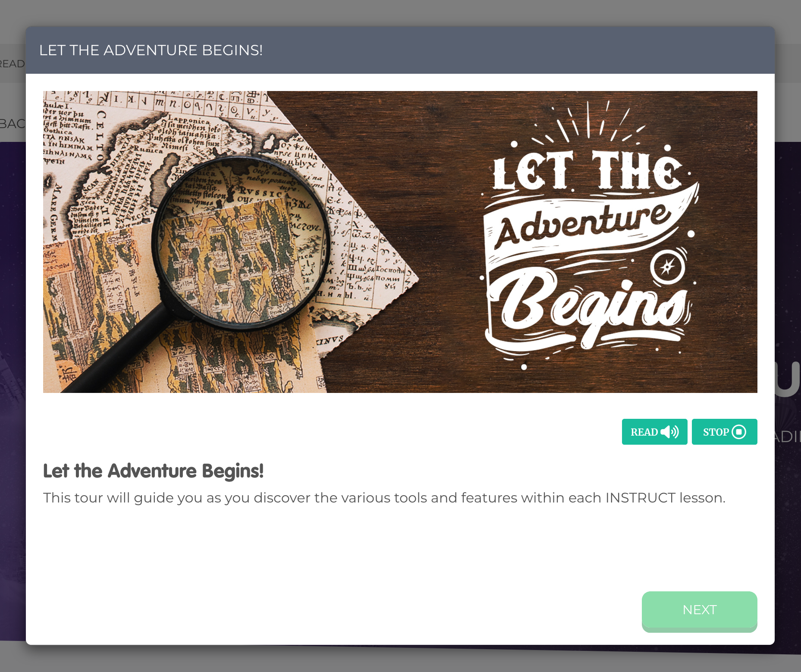
Task: Click the compass icon in the banner artwork
Action: 667,267
